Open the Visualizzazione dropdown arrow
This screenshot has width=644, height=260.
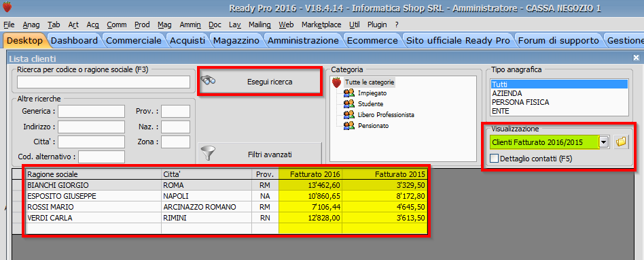603,142
